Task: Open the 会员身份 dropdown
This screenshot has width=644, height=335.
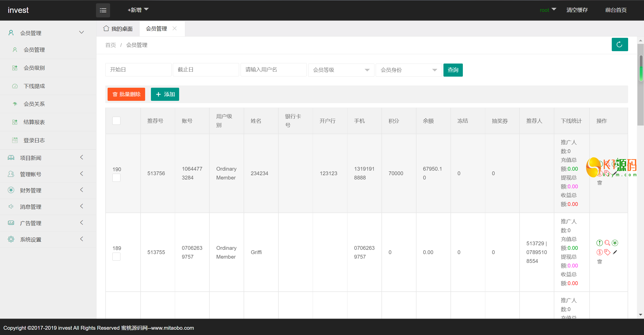Action: (x=408, y=70)
